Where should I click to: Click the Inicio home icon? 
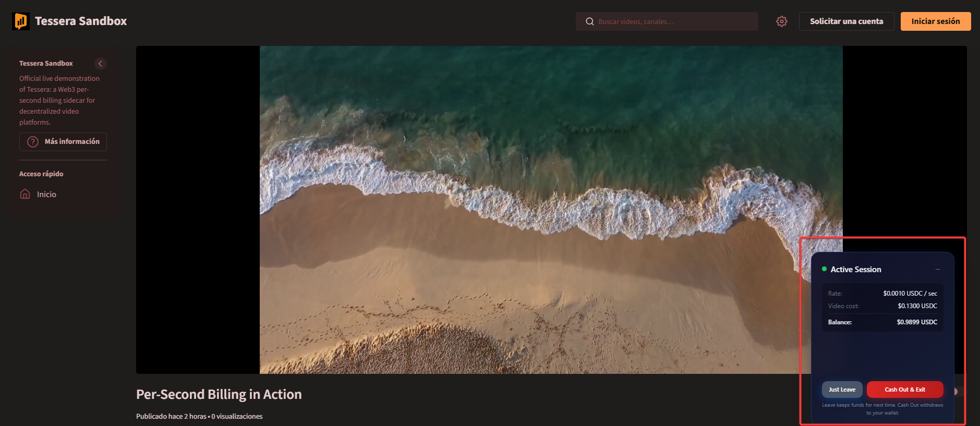tap(25, 194)
